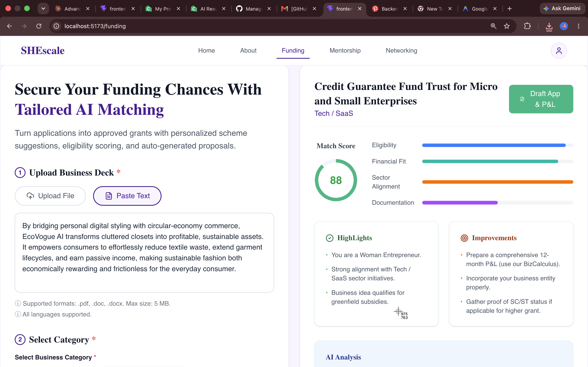Click inside the pasted business text area
Image resolution: width=588 pixels, height=367 pixels.
coord(144,253)
